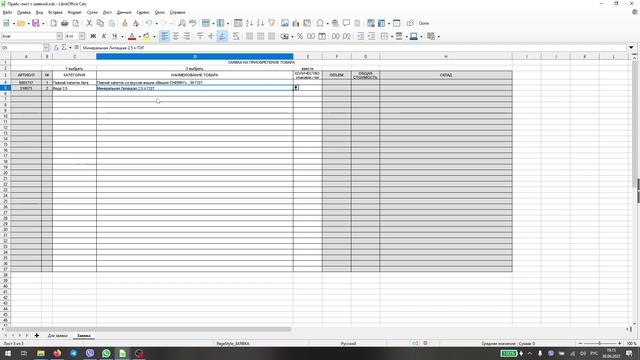The image size is (640, 360).
Task: Toggle Underline formatting
Action: pos(115,36)
